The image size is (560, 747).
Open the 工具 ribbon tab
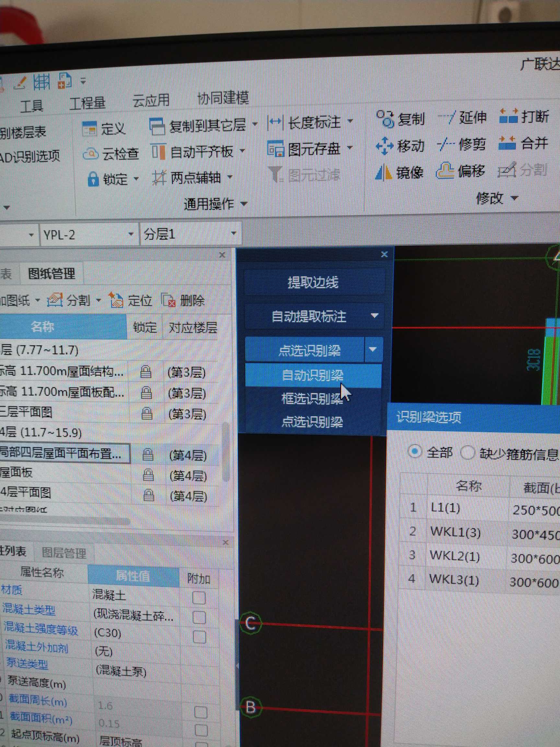coord(32,105)
